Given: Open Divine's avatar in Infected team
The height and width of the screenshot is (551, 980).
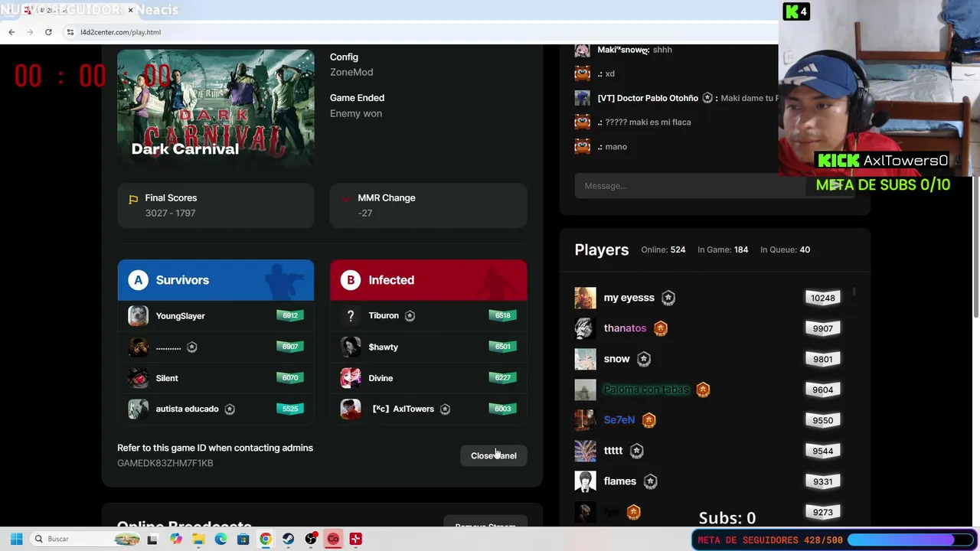Looking at the screenshot, I should [x=351, y=378].
